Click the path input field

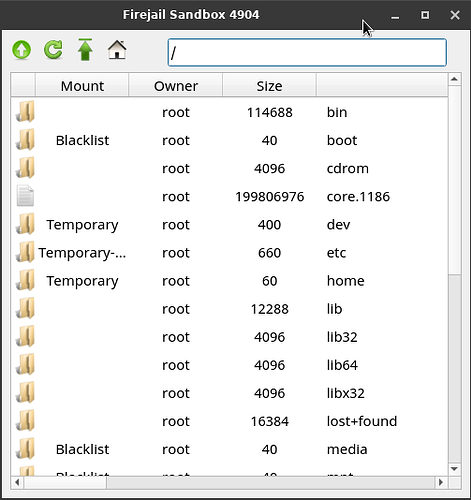[307, 52]
